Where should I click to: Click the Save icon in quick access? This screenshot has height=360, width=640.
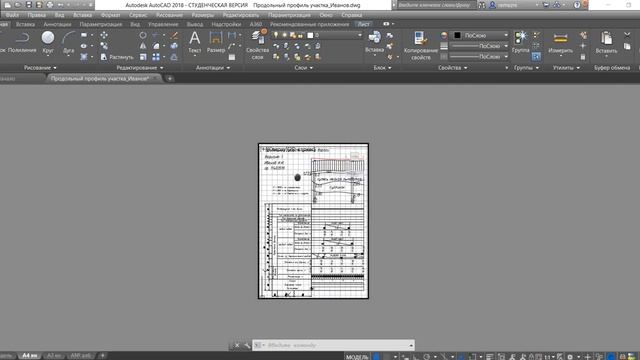click(x=29, y=5)
